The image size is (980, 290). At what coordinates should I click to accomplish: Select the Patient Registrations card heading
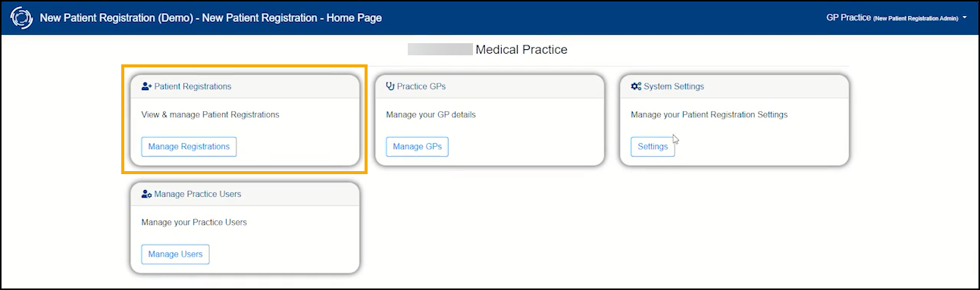tap(193, 86)
